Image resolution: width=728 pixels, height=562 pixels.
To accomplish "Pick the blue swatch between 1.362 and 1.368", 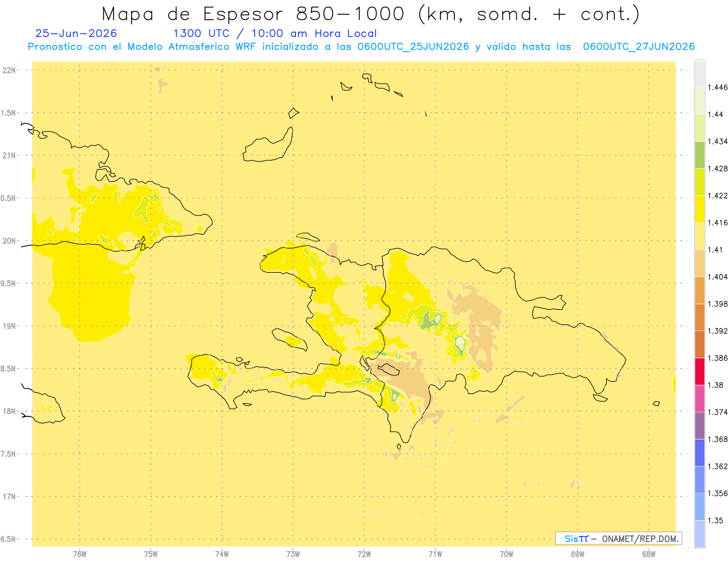I will (699, 452).
